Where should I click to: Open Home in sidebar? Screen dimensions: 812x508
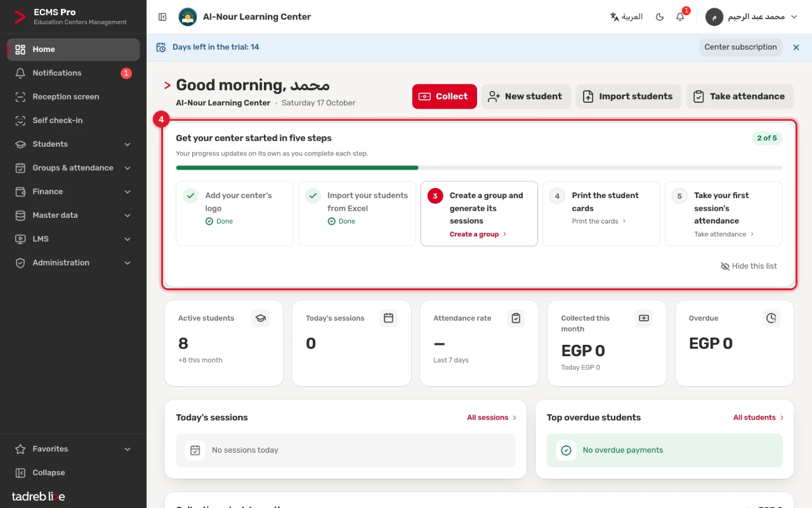(x=73, y=50)
